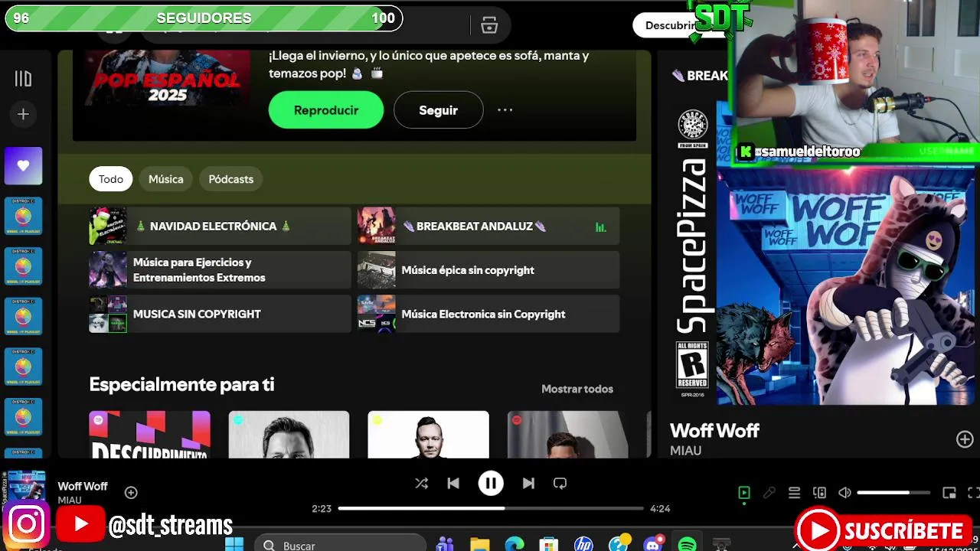Screen dimensions: 980x551
Task: Toggle the lyrics microphone icon
Action: (x=769, y=493)
